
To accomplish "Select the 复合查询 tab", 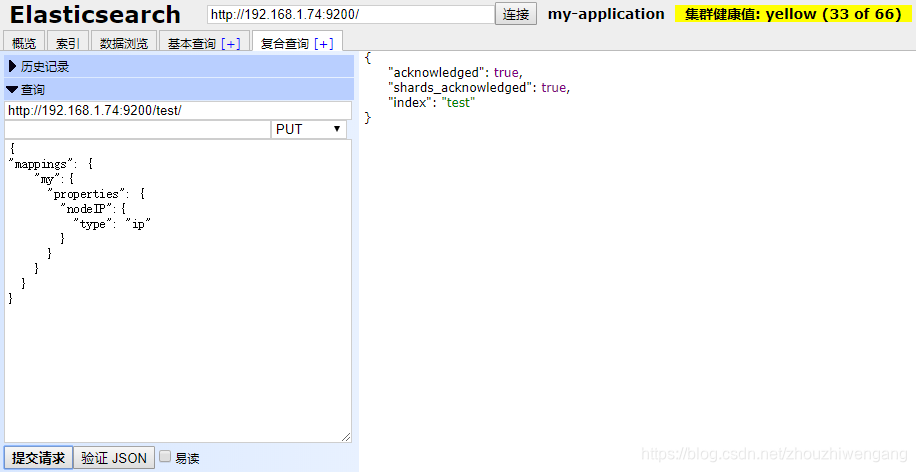I will click(284, 44).
